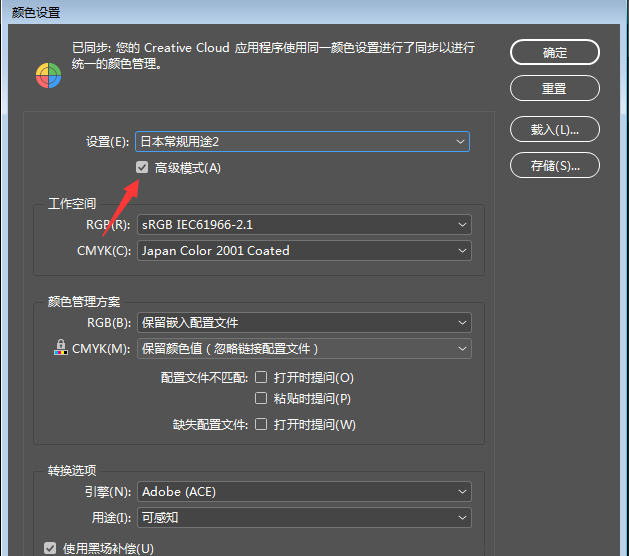Viewport: 629px width, 556px height.
Task: Enable 粘贴时提问(P) checkbox
Action: [x=261, y=398]
